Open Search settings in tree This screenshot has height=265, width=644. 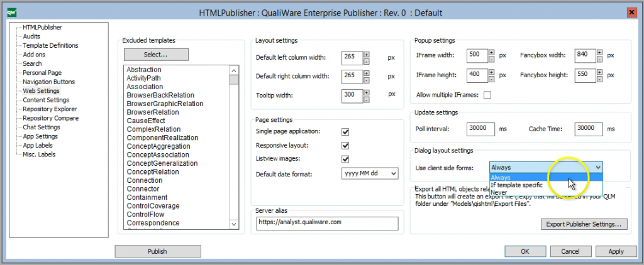(x=32, y=63)
